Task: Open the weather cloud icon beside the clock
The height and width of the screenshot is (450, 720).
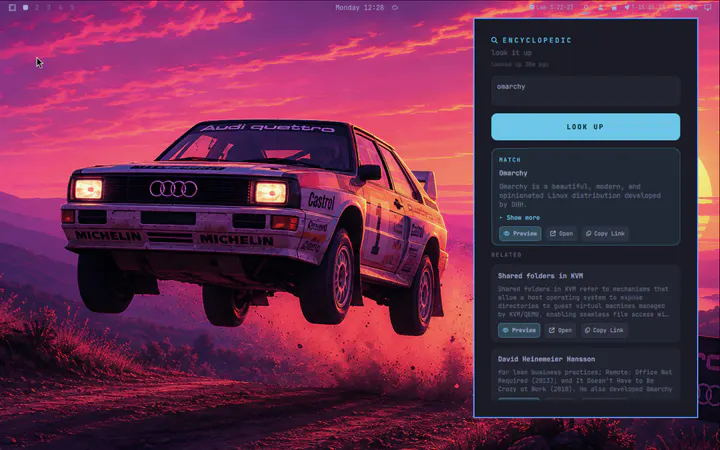Action: coord(395,7)
